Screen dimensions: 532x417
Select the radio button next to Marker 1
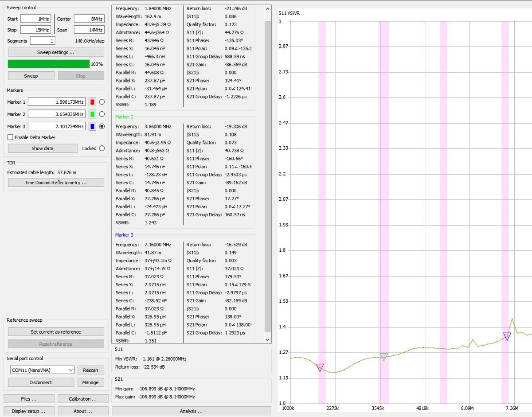pos(102,102)
